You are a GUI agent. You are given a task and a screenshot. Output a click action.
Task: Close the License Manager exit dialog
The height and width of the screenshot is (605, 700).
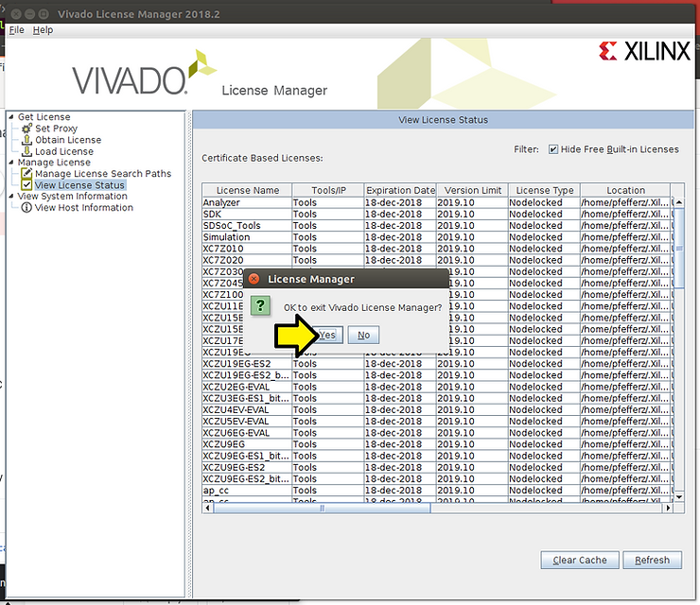point(254,279)
